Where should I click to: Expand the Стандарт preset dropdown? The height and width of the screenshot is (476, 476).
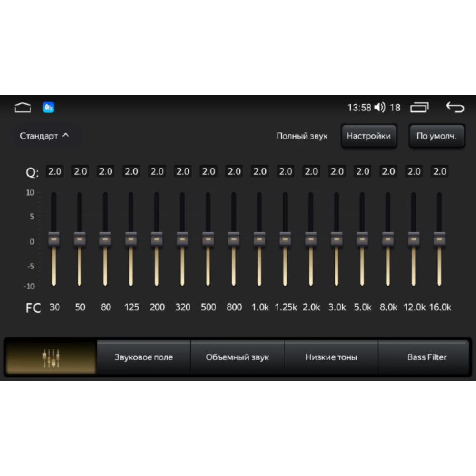point(45,136)
